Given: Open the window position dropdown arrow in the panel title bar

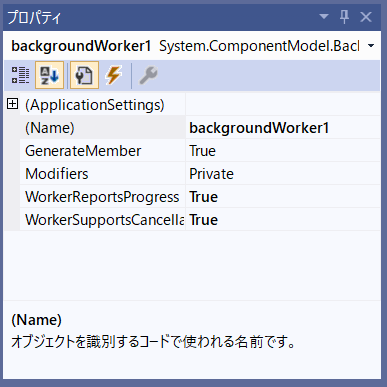Looking at the screenshot, I should pyautogui.click(x=324, y=16).
